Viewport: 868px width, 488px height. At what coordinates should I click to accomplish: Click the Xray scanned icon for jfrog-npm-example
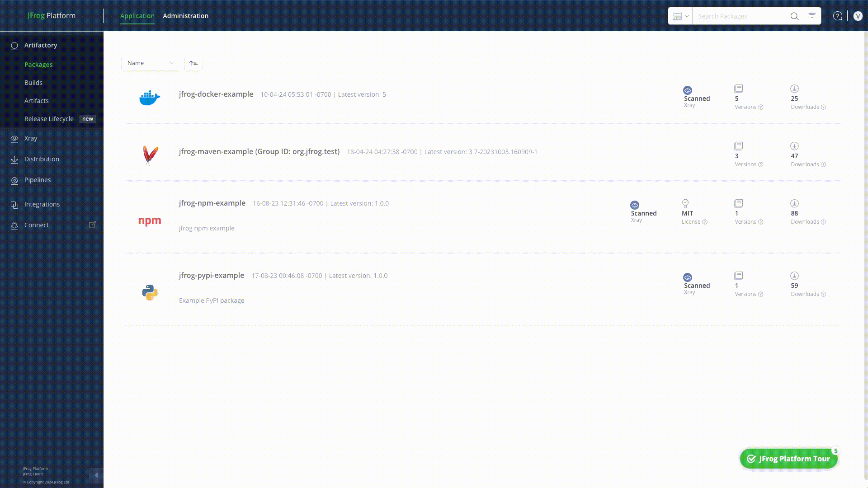click(635, 205)
